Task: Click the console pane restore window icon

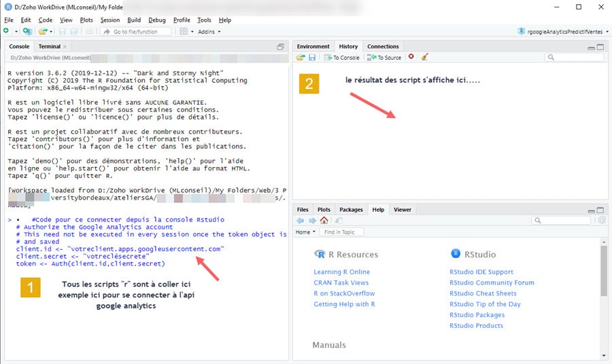Action: 280,47
